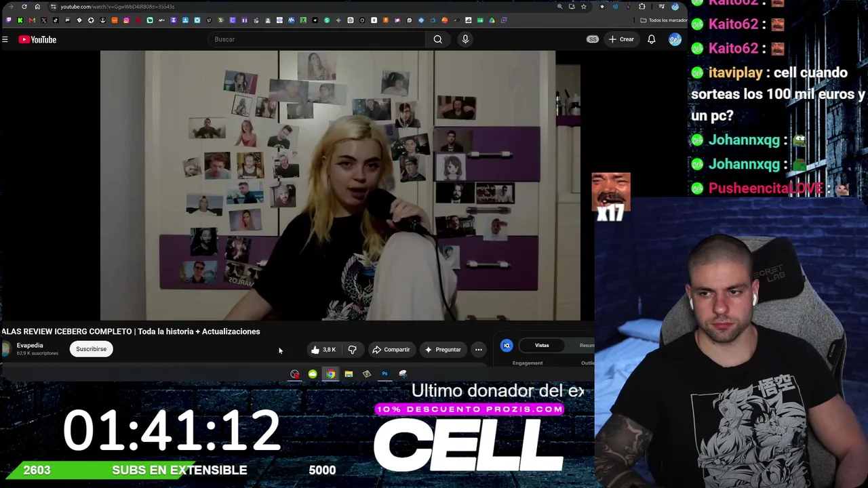Click the Crear button
This screenshot has width=868, height=488.
[x=621, y=39]
